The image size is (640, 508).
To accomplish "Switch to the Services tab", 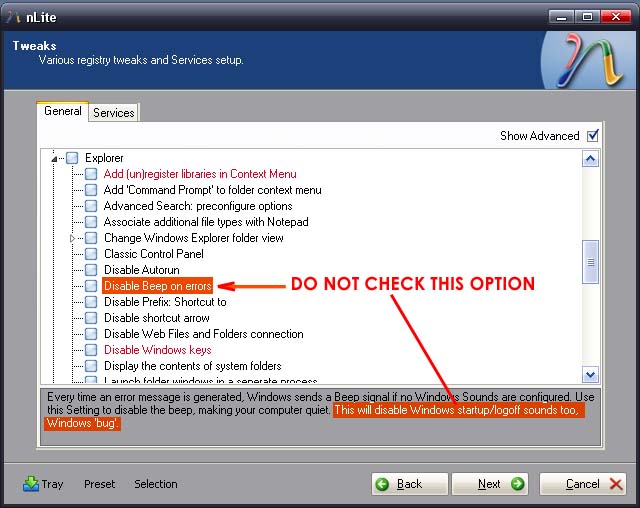I will point(113,113).
